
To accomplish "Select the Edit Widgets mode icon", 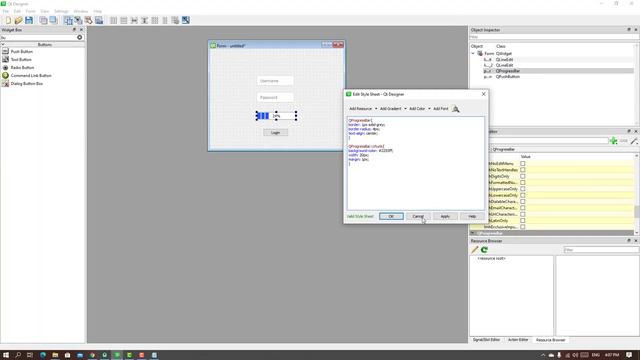I will pos(68,20).
